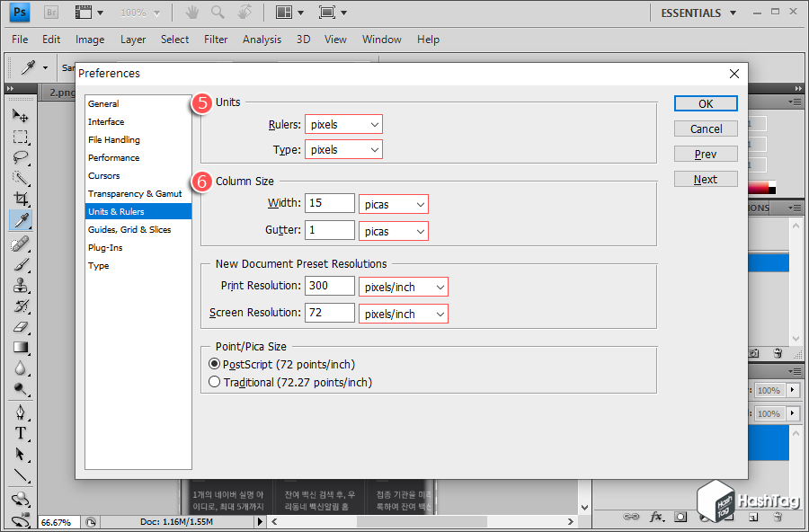Open the column Width units dropdown

pos(394,204)
